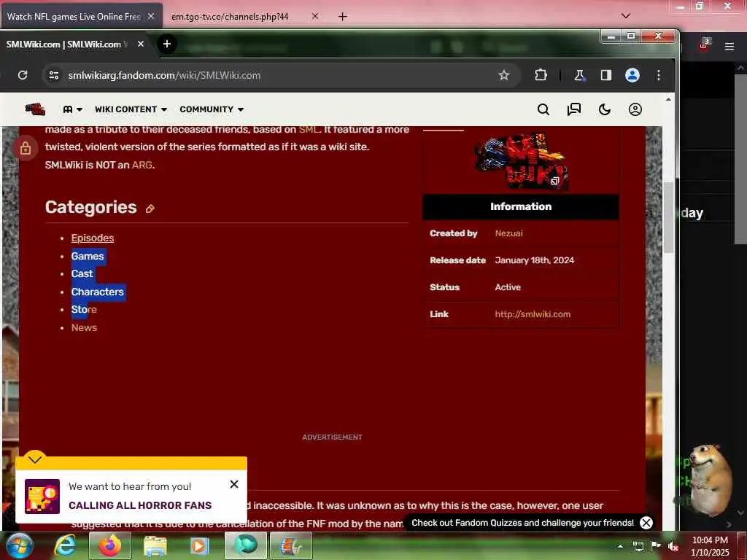Click the lock icon beside article
Screen dimensions: 747x560
[26, 149]
